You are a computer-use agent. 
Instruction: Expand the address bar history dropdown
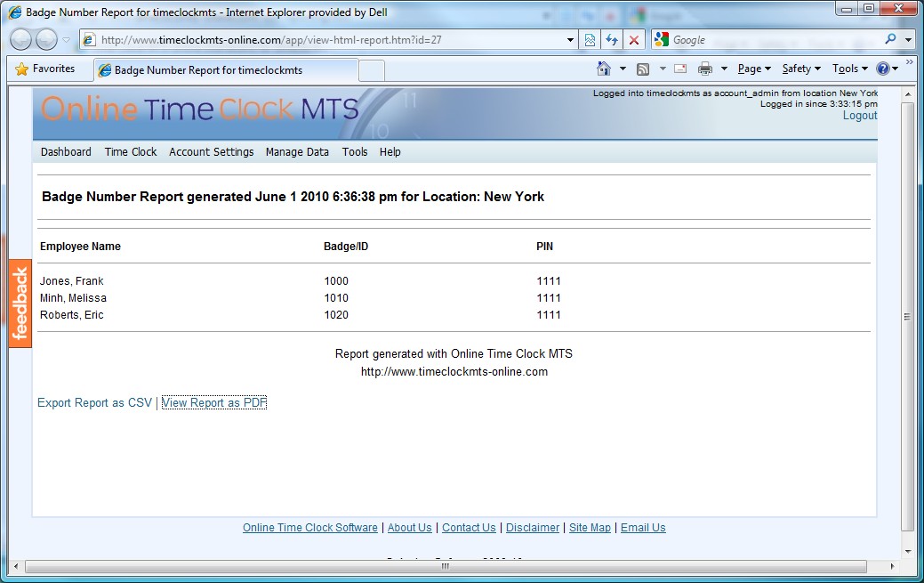[570, 40]
